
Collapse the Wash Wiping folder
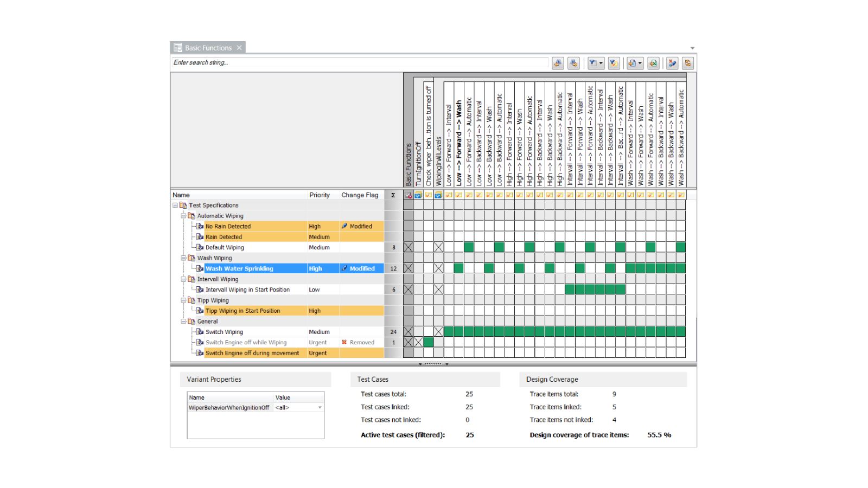point(183,258)
